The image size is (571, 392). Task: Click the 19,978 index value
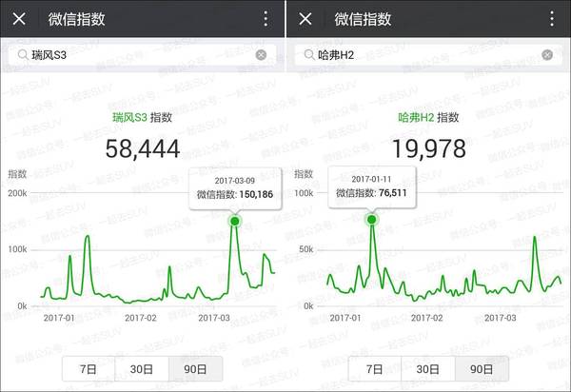click(x=429, y=148)
